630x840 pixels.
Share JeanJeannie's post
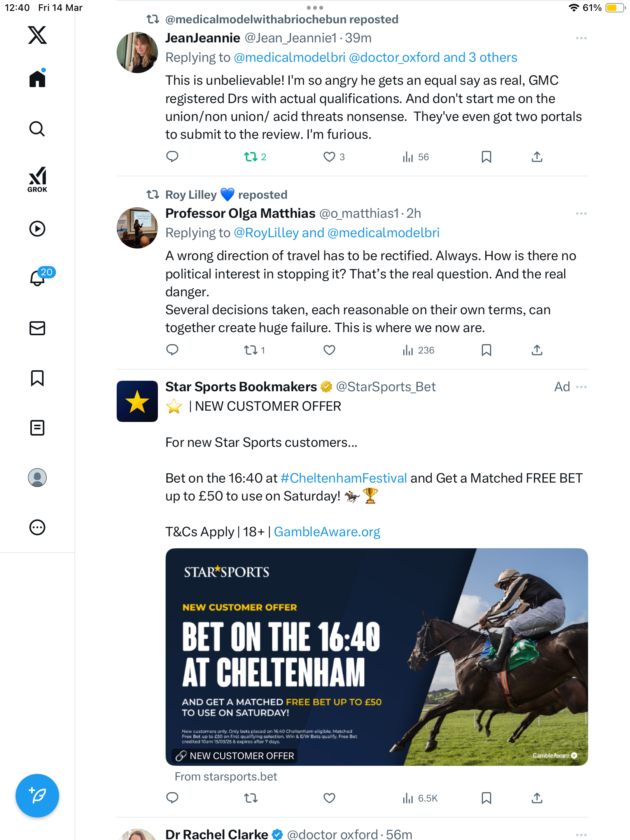point(537,157)
